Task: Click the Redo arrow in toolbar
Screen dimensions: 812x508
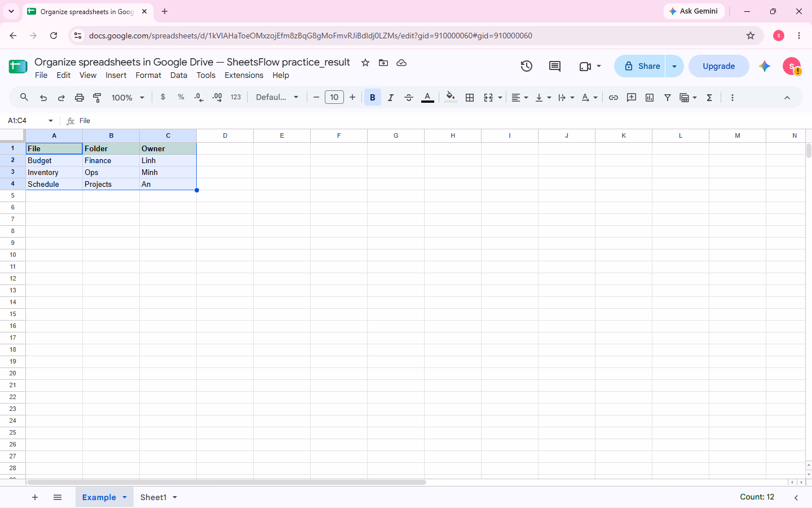Action: point(61,98)
